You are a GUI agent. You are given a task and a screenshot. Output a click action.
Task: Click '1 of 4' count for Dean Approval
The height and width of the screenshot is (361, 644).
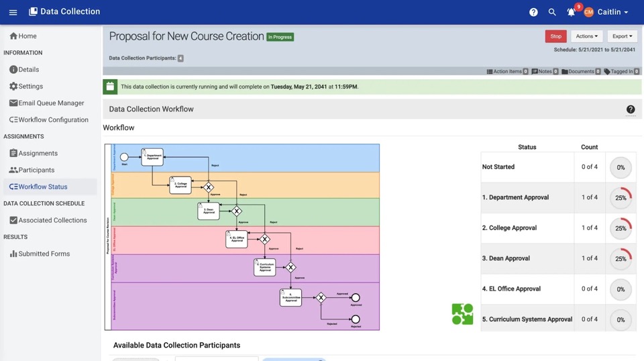(590, 258)
